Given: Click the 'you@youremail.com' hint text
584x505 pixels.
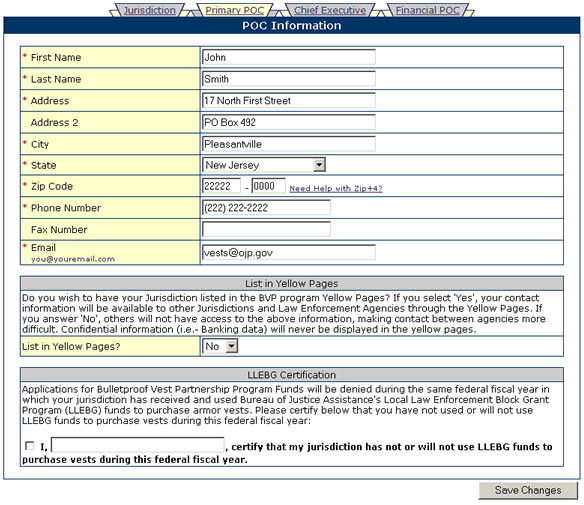Looking at the screenshot, I should tap(73, 259).
